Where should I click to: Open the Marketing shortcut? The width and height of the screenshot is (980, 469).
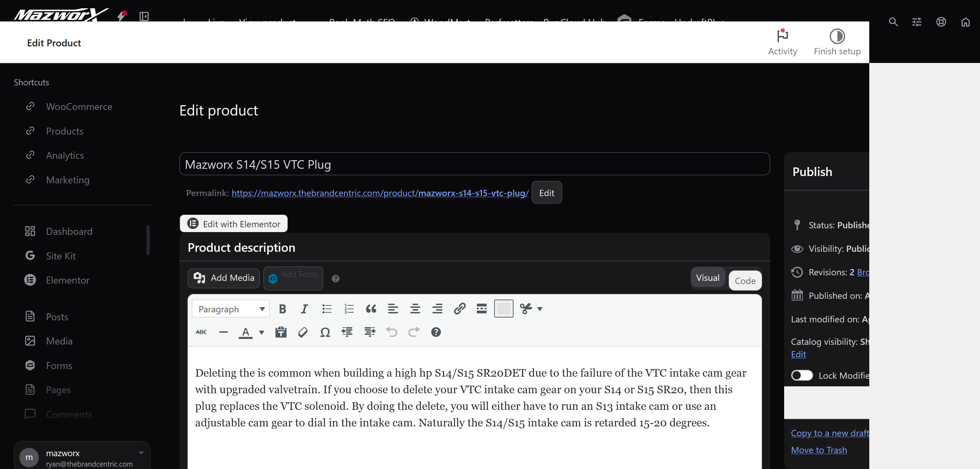point(68,180)
